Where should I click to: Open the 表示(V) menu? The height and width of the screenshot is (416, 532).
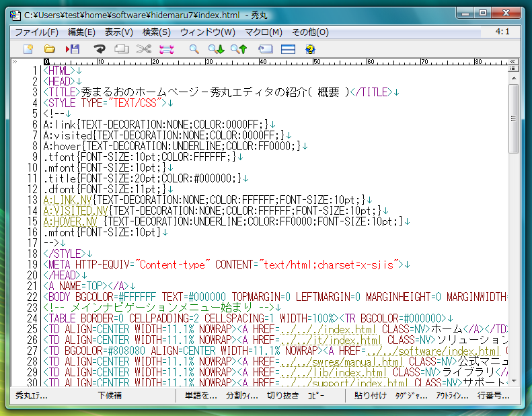(119, 32)
